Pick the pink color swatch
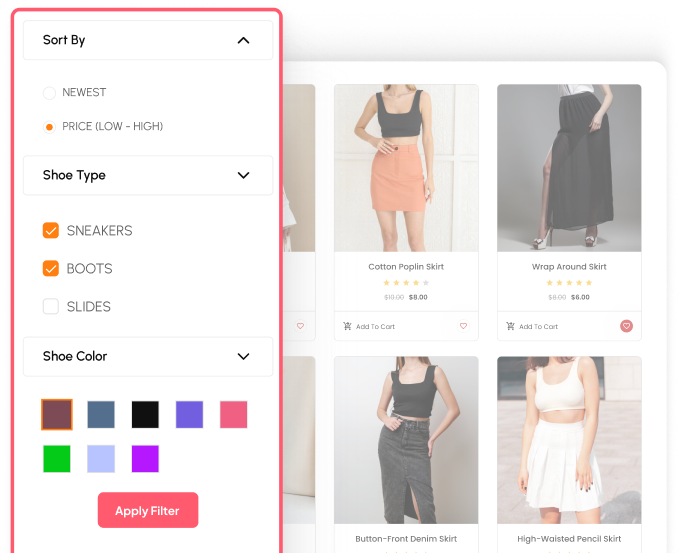 233,414
